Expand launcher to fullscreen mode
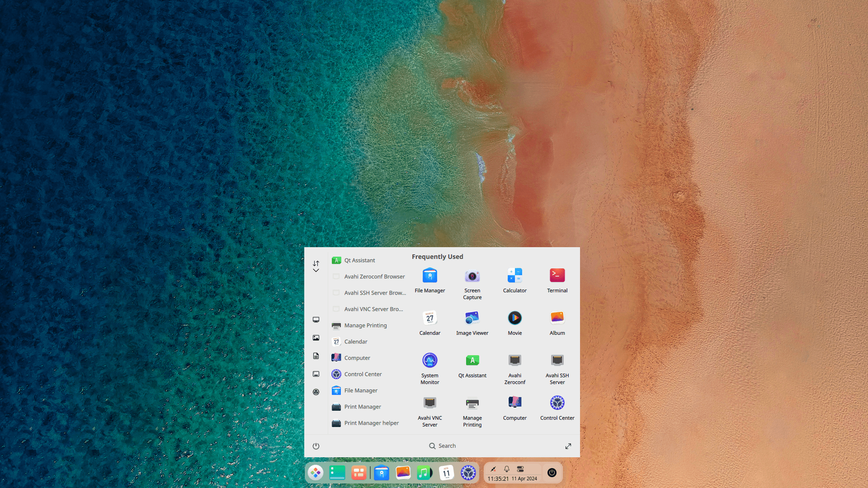Screen dimensions: 868x488 [568, 446]
